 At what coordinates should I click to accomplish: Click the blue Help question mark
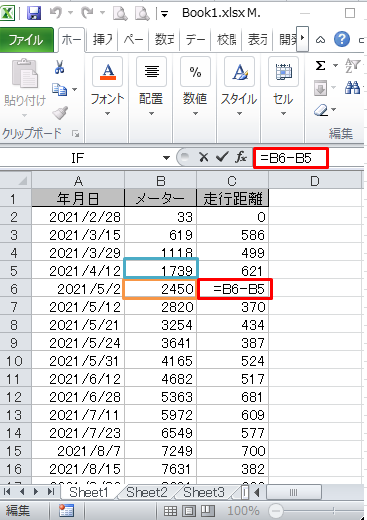click(x=342, y=40)
